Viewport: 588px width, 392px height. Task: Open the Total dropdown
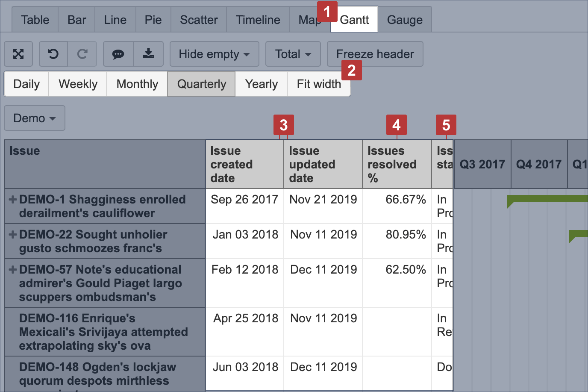[x=293, y=54]
